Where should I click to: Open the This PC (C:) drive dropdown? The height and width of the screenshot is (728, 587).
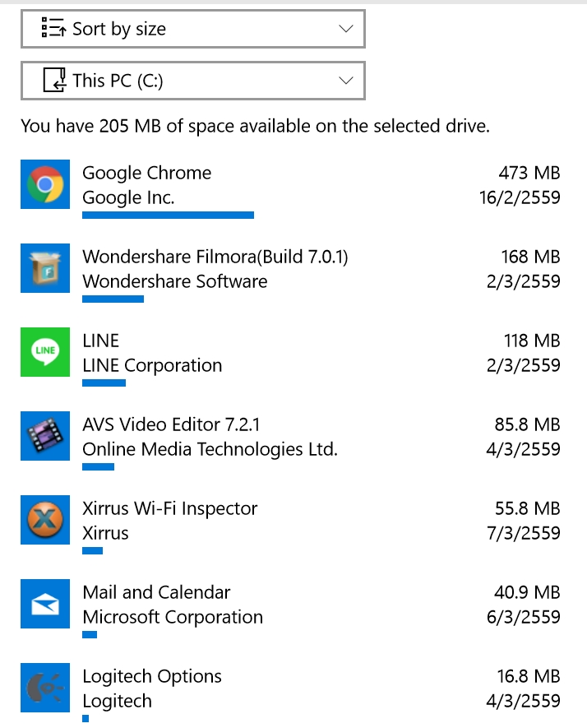click(193, 81)
